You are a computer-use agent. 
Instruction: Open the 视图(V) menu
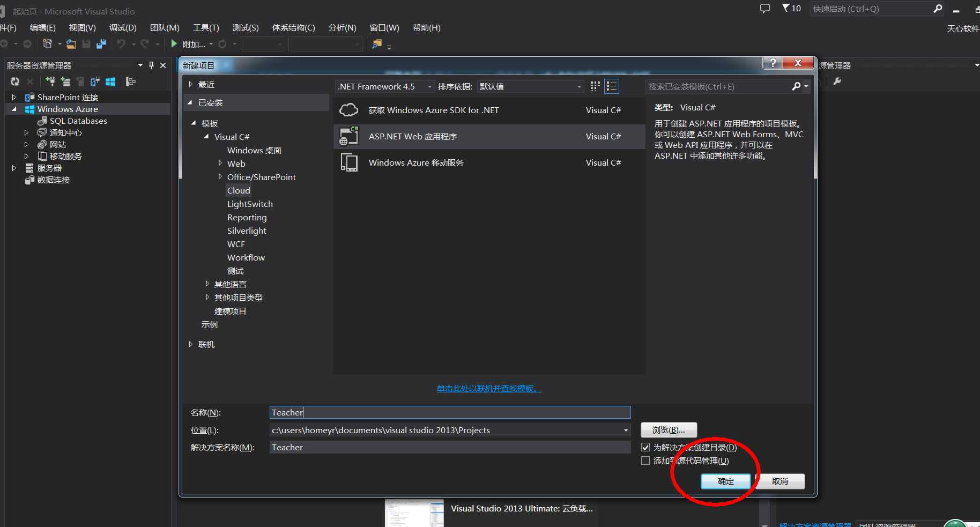point(82,27)
